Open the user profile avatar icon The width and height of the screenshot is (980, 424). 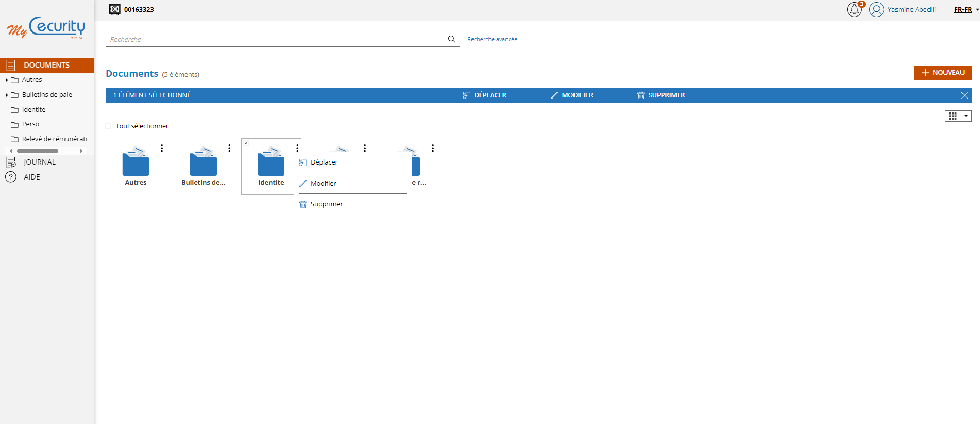coord(876,10)
